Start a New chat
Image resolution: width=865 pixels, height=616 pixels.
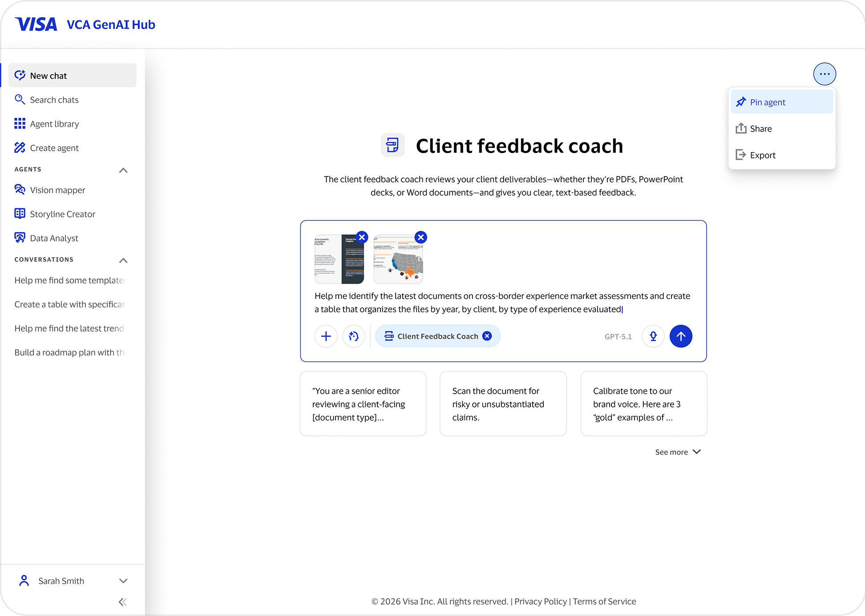point(73,75)
